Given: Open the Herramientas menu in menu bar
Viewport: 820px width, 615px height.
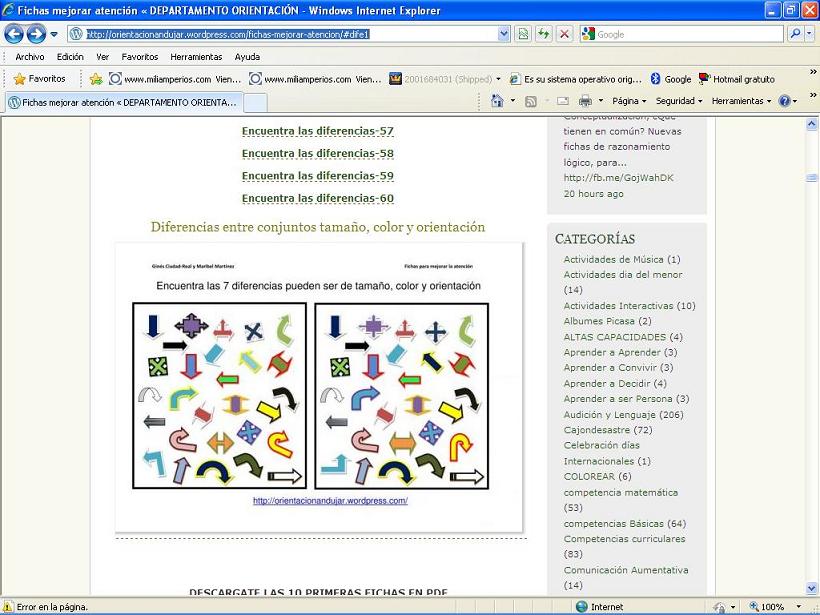Looking at the screenshot, I should coord(196,57).
